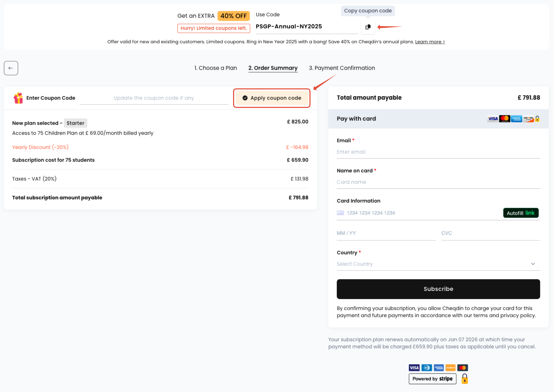The height and width of the screenshot is (392, 554).
Task: Click the black Subscribe button
Action: click(x=438, y=289)
